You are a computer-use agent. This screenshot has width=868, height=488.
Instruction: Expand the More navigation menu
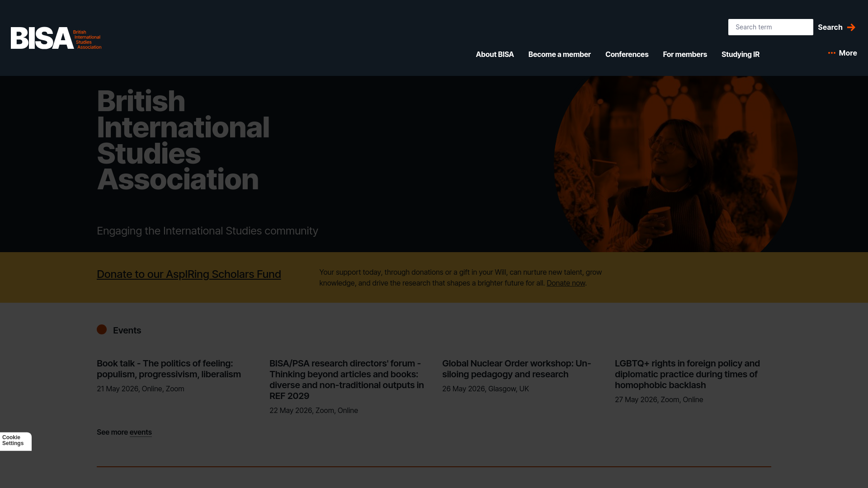(842, 53)
